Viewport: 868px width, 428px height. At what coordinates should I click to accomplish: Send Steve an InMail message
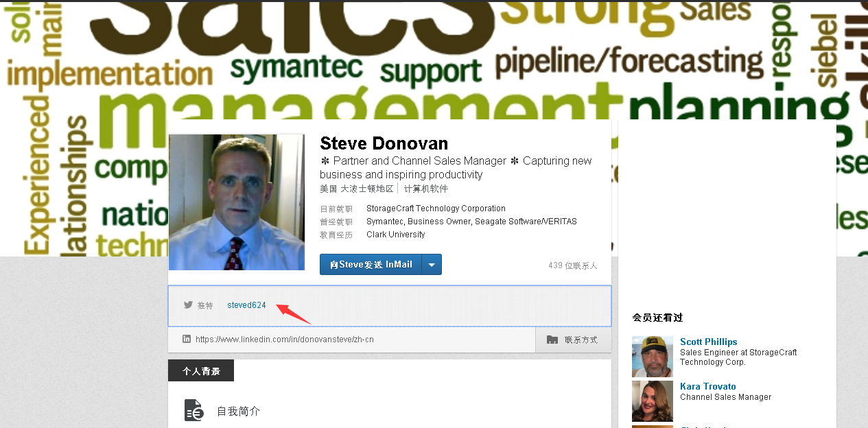pos(371,265)
